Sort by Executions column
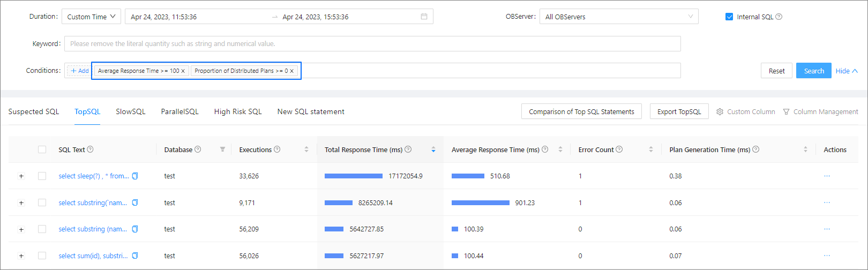This screenshot has height=270, width=868. 306,149
